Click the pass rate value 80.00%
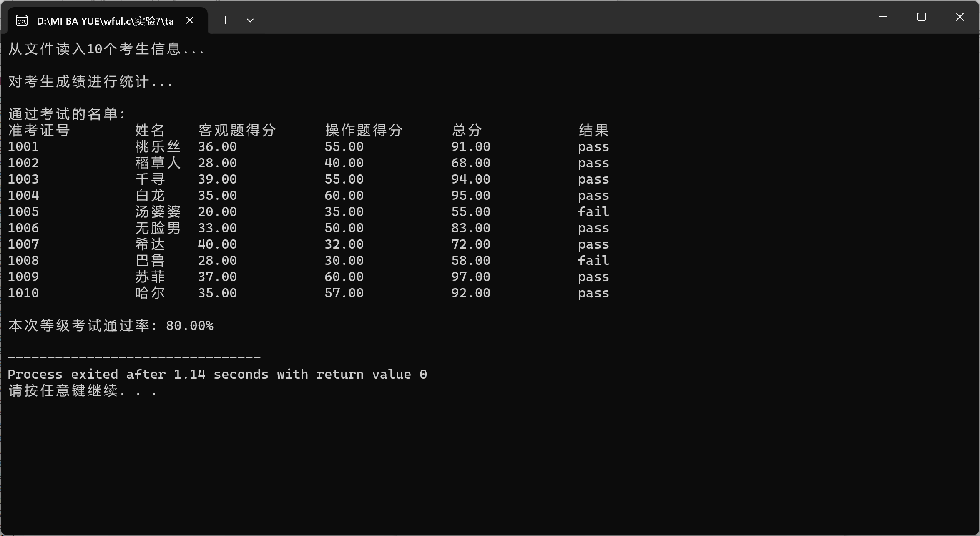 click(x=190, y=326)
